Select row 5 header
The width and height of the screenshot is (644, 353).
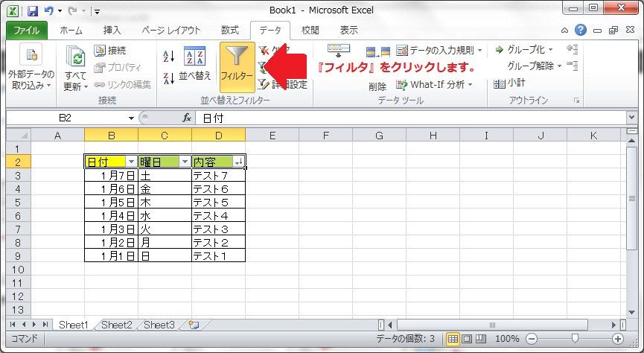pos(18,202)
